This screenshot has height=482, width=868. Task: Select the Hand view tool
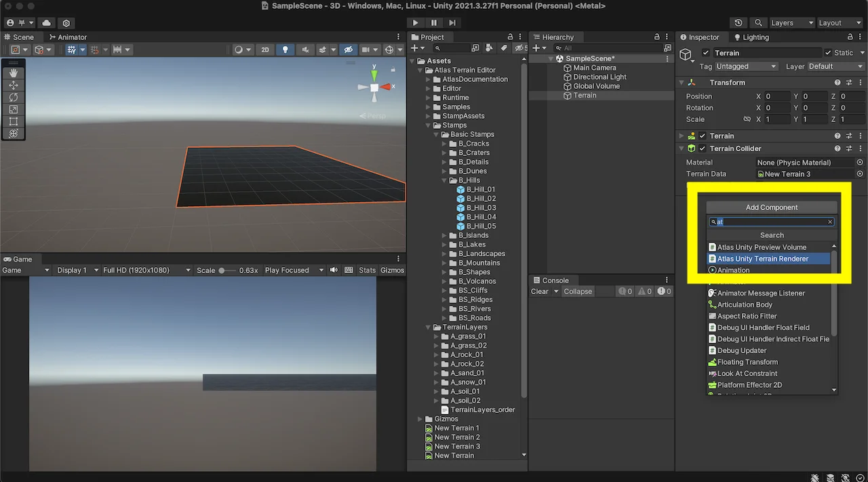(x=14, y=73)
